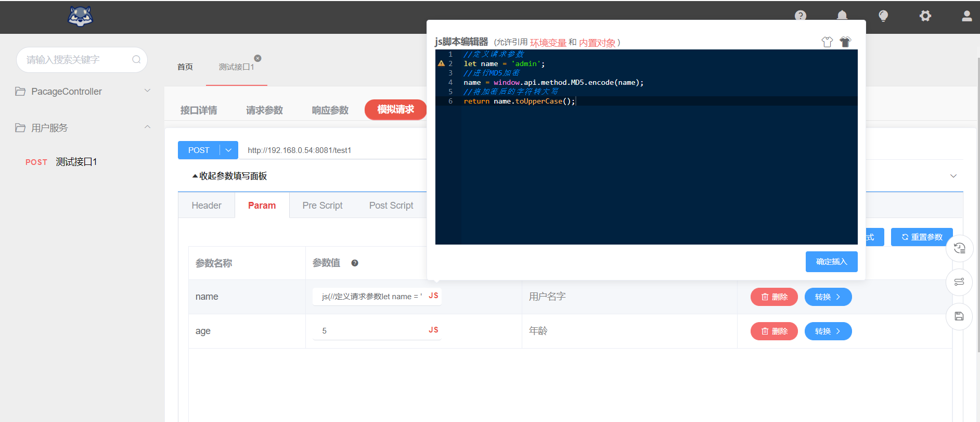Select the 模拟请求 tab
The width and height of the screenshot is (980, 422).
pyautogui.click(x=396, y=109)
